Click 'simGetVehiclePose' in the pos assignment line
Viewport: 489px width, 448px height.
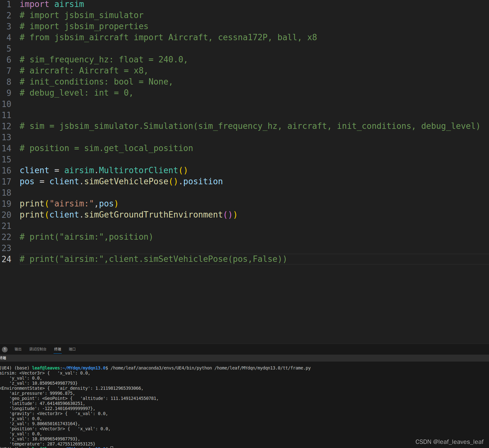126,181
